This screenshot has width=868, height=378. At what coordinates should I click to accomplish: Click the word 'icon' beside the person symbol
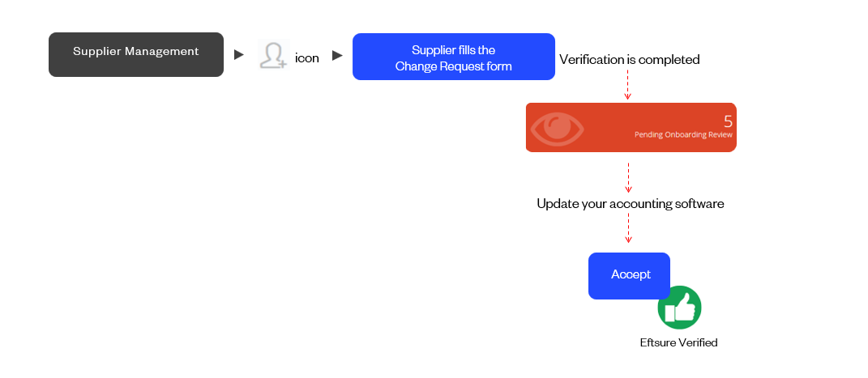pos(307,58)
